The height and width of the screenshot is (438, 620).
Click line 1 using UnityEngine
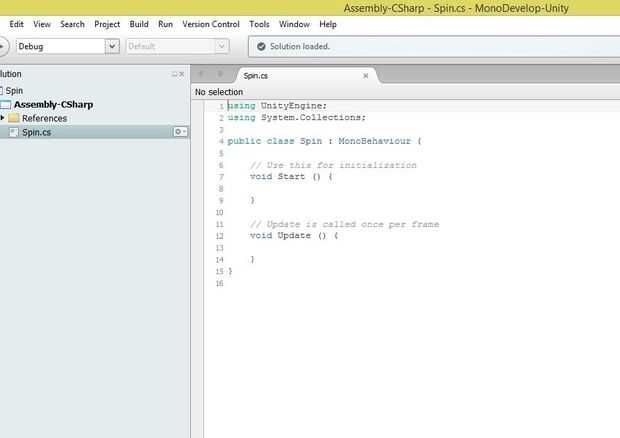pos(277,106)
